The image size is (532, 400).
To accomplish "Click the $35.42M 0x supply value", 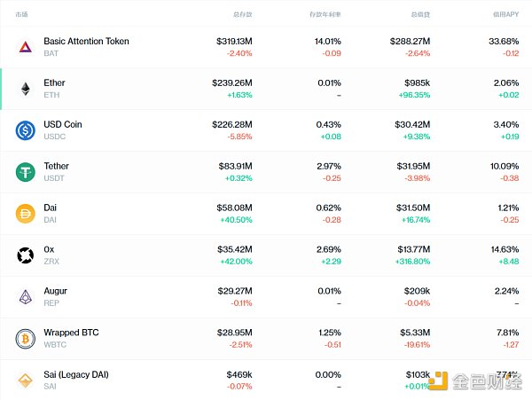I will coord(235,250).
